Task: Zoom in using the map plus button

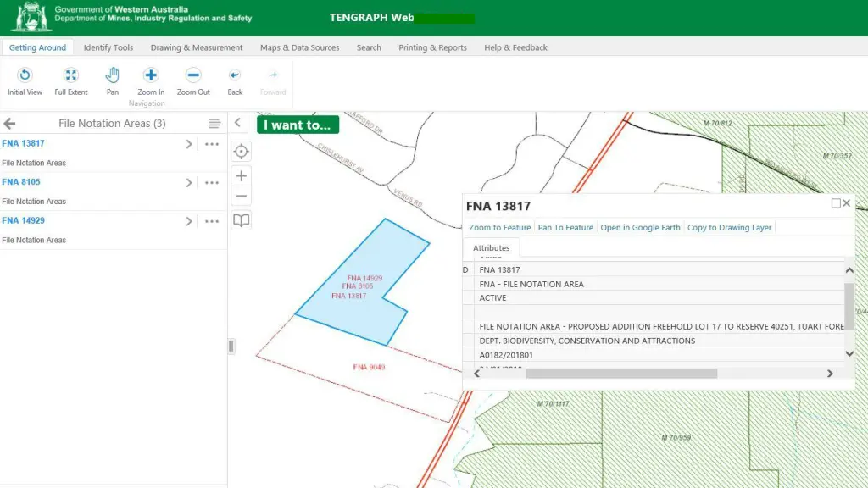Action: (241, 176)
